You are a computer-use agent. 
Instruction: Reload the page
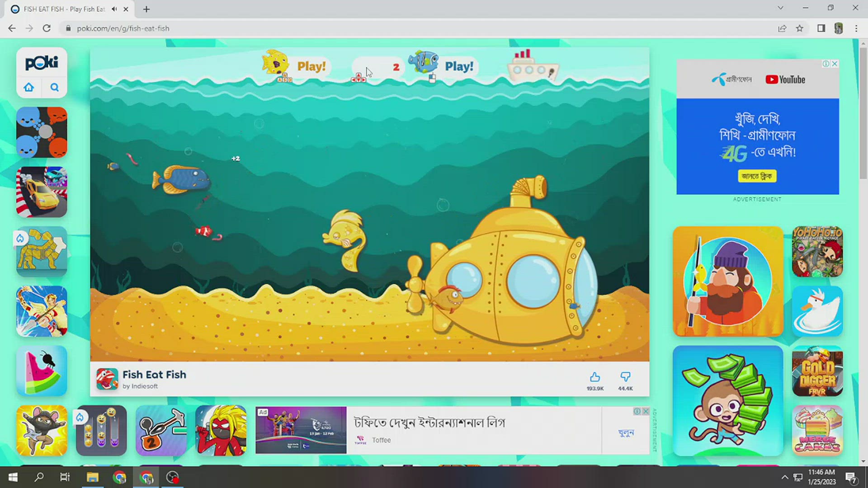point(47,28)
